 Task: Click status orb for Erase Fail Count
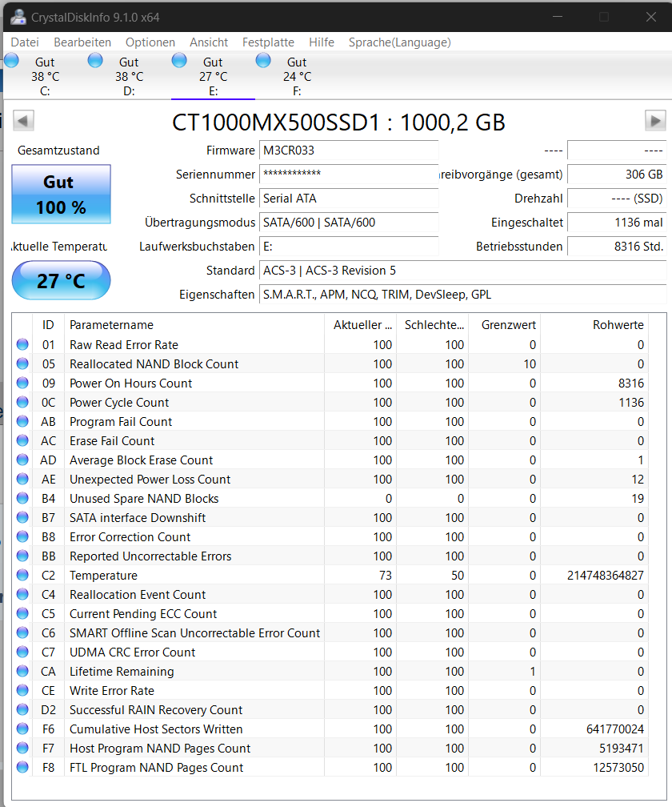click(22, 440)
